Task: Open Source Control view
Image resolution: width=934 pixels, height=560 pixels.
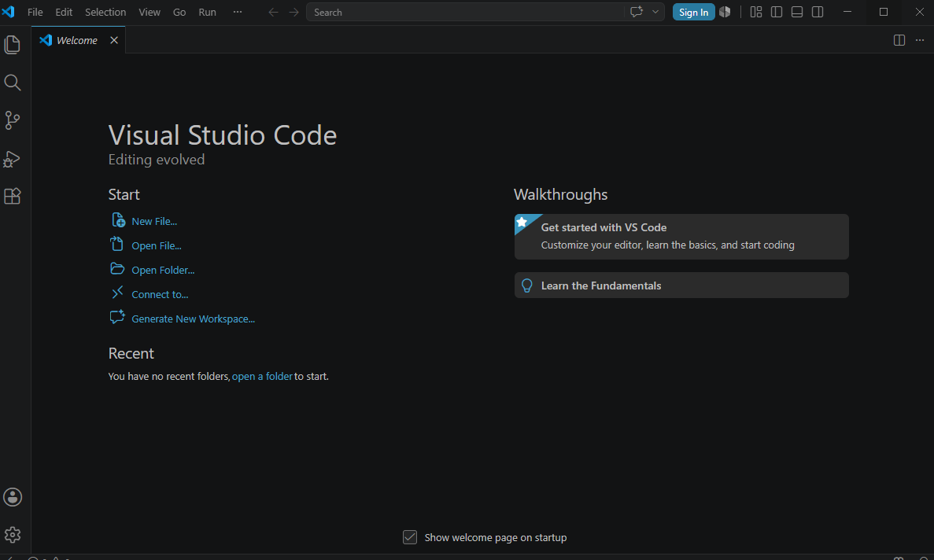Action: coord(13,120)
